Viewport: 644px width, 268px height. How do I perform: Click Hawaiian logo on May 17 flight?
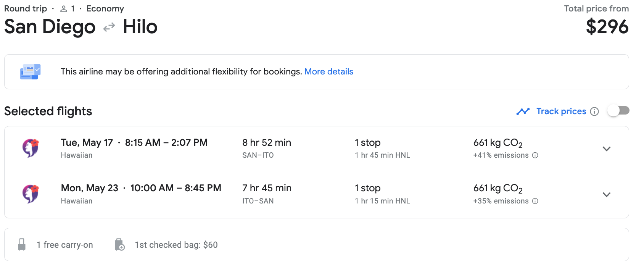(31, 148)
